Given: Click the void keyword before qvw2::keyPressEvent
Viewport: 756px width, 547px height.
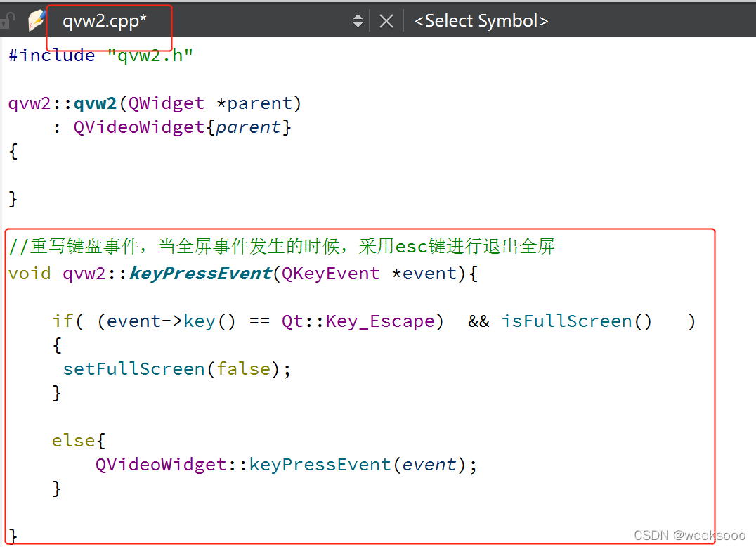Looking at the screenshot, I should pos(30,273).
